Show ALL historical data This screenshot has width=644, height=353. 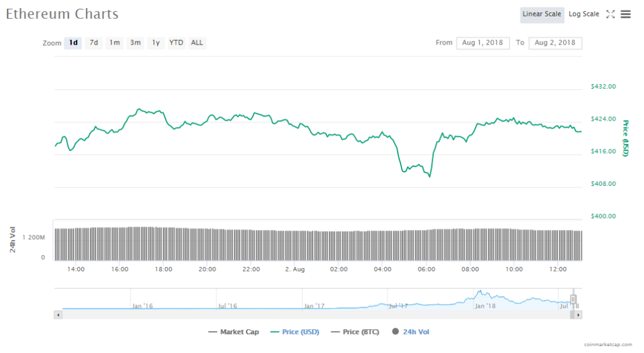(x=197, y=43)
